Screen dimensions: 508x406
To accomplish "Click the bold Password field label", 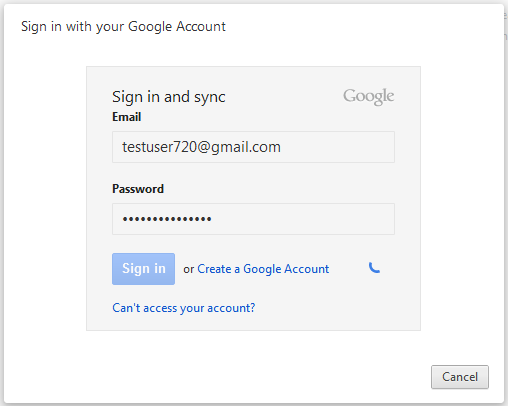I will pyautogui.click(x=138, y=189).
